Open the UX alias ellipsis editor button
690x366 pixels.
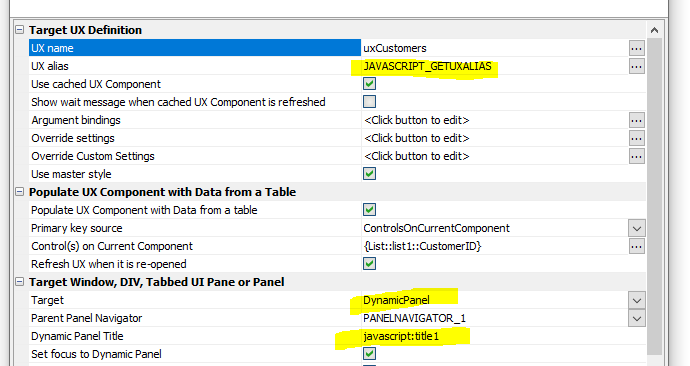(636, 66)
